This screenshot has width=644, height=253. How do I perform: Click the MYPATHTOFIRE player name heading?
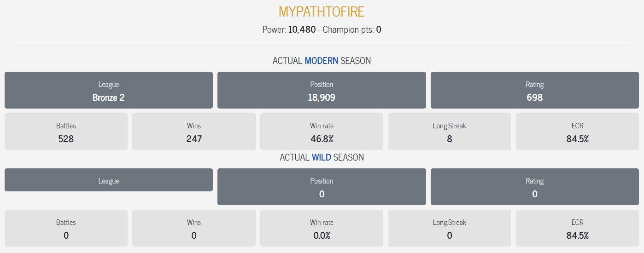pyautogui.click(x=322, y=11)
